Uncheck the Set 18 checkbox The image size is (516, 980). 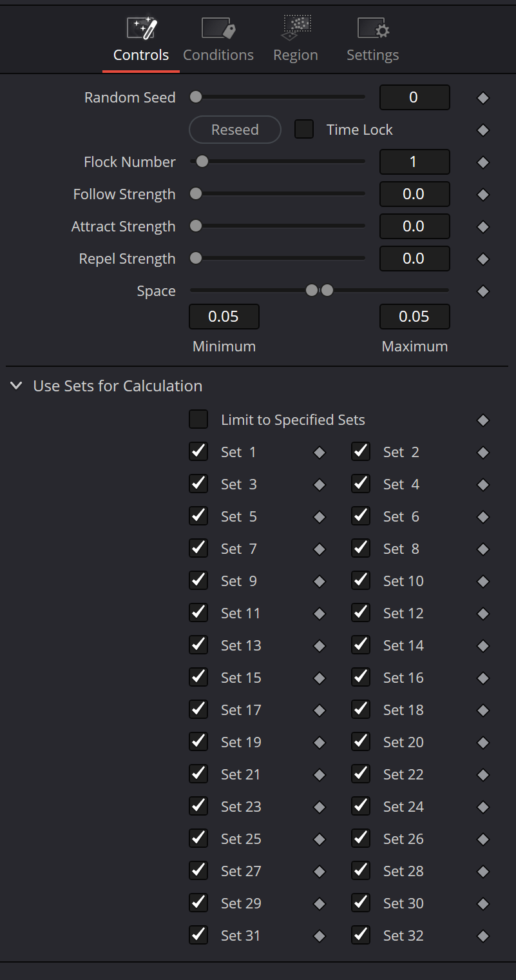tap(361, 710)
